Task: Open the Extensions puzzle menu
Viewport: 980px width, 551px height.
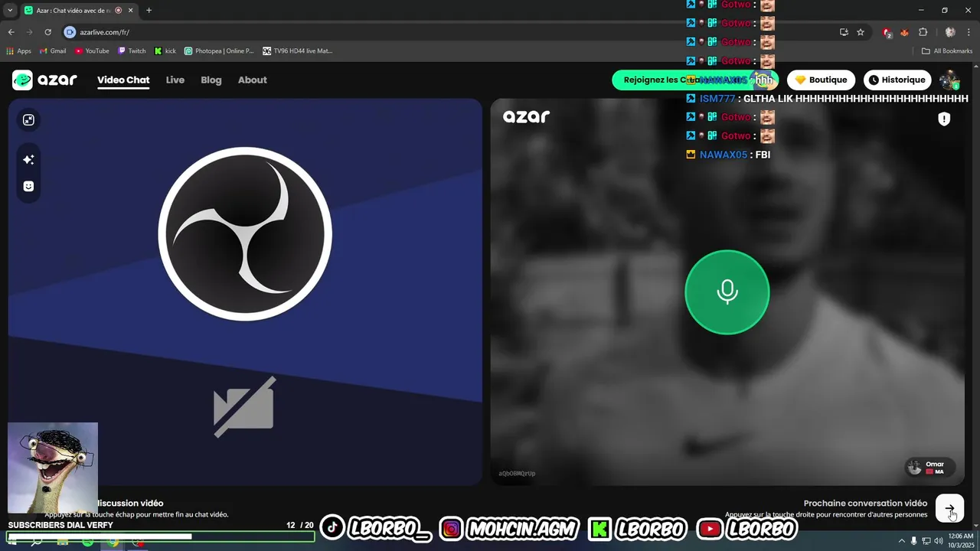Action: tap(923, 32)
